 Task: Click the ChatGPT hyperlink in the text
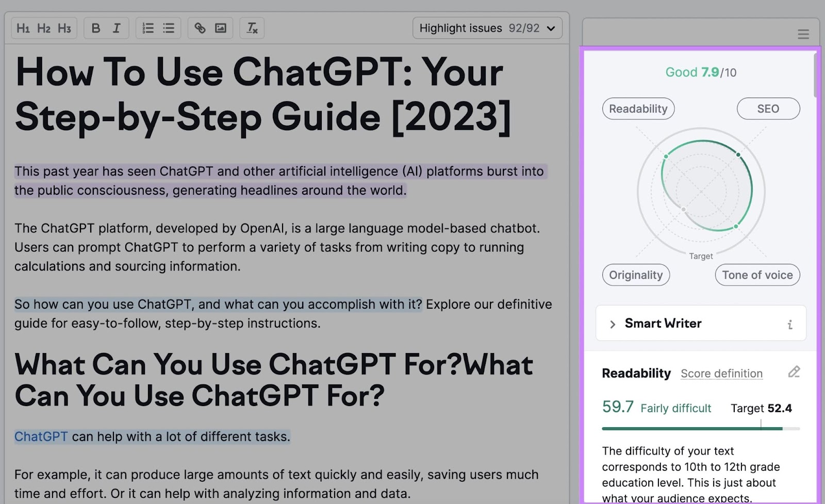[41, 437]
